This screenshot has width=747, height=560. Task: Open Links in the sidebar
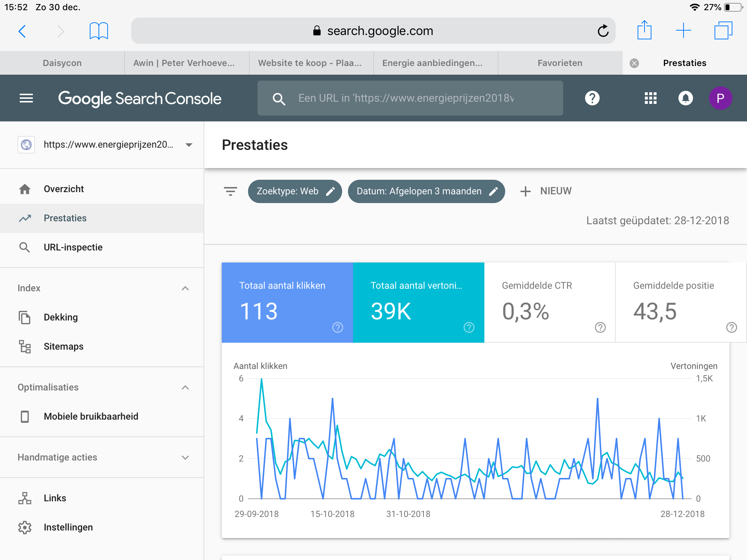click(x=102, y=498)
